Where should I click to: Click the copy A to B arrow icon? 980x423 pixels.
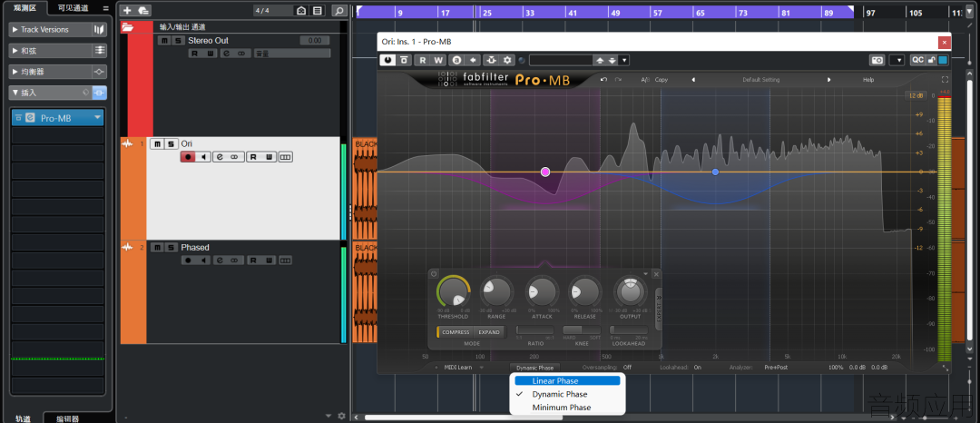click(x=473, y=60)
